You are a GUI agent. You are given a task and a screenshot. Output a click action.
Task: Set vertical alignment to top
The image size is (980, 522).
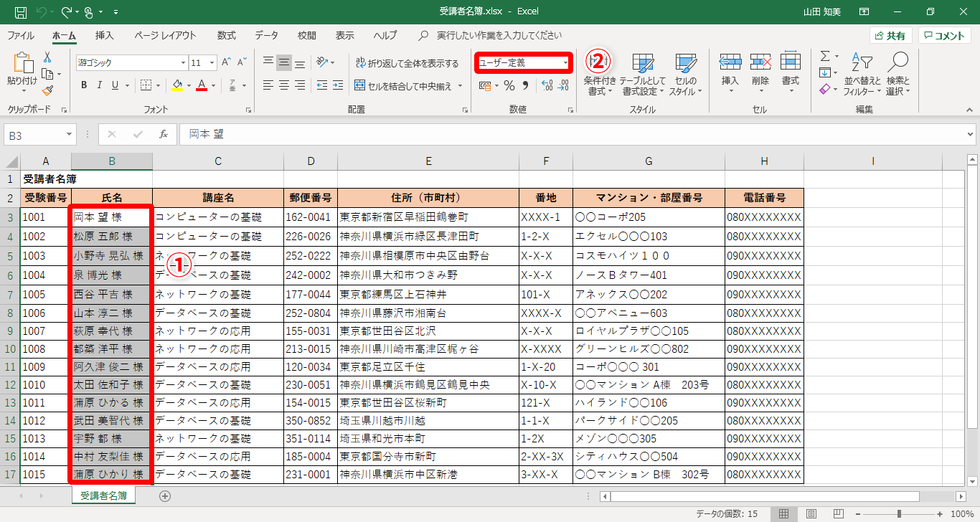tap(268, 62)
